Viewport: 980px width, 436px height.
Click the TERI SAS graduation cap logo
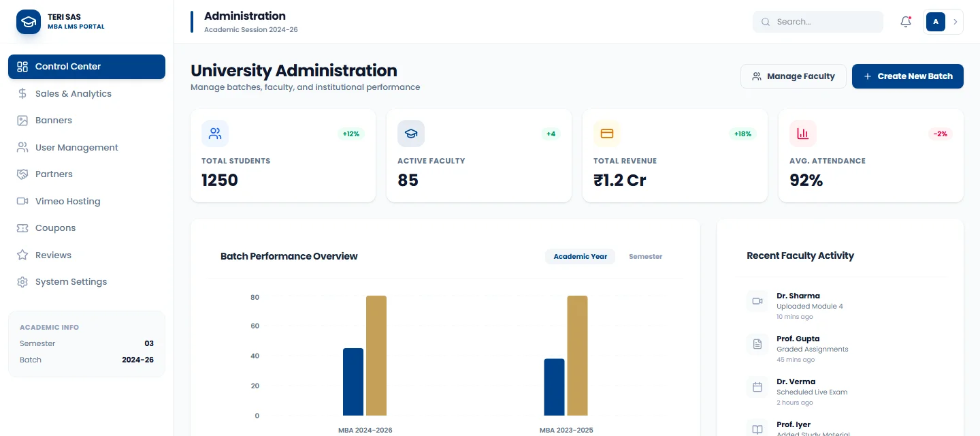click(x=29, y=21)
